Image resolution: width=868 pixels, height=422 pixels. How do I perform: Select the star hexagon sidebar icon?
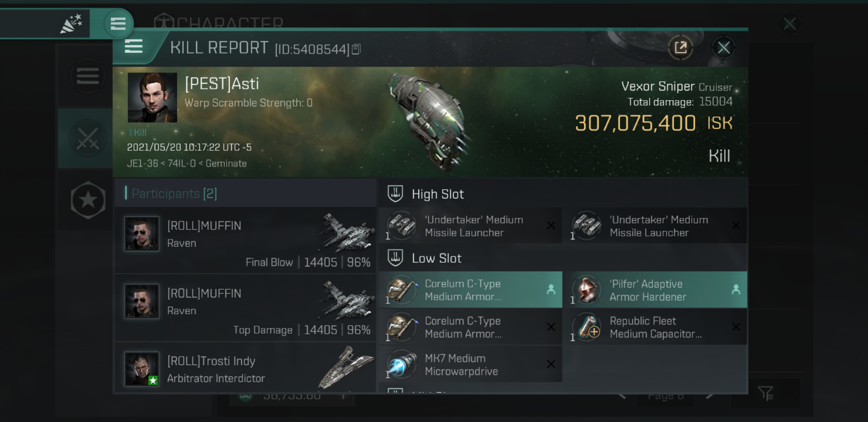(88, 200)
